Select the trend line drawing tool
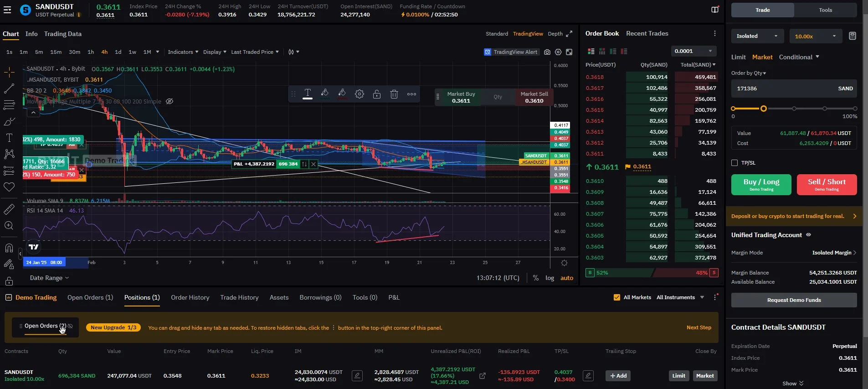 9,89
